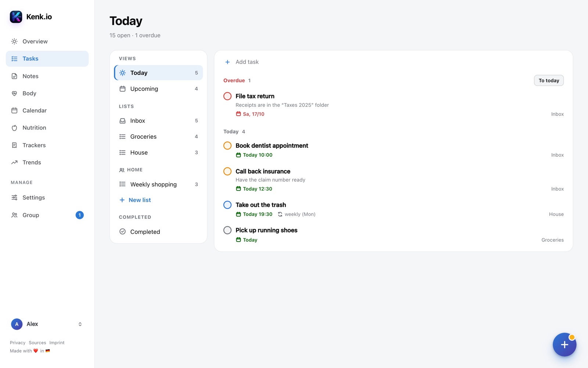Click the Trackers icon in sidebar
Image resolution: width=588 pixels, height=368 pixels.
point(14,145)
